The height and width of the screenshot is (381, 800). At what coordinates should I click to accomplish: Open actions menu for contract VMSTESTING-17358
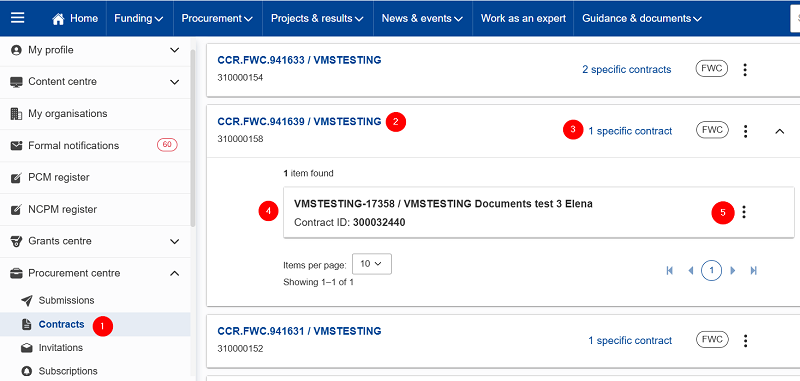(x=744, y=212)
